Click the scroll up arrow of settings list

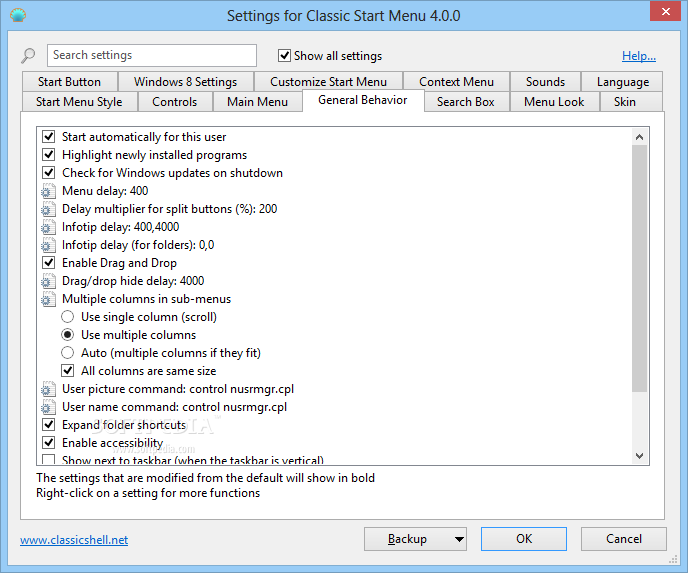point(640,137)
